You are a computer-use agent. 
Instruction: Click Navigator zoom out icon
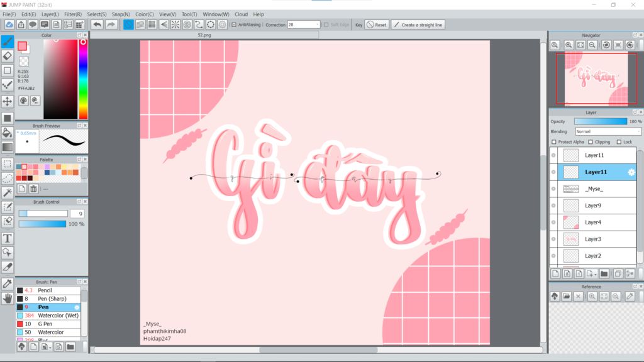click(592, 45)
